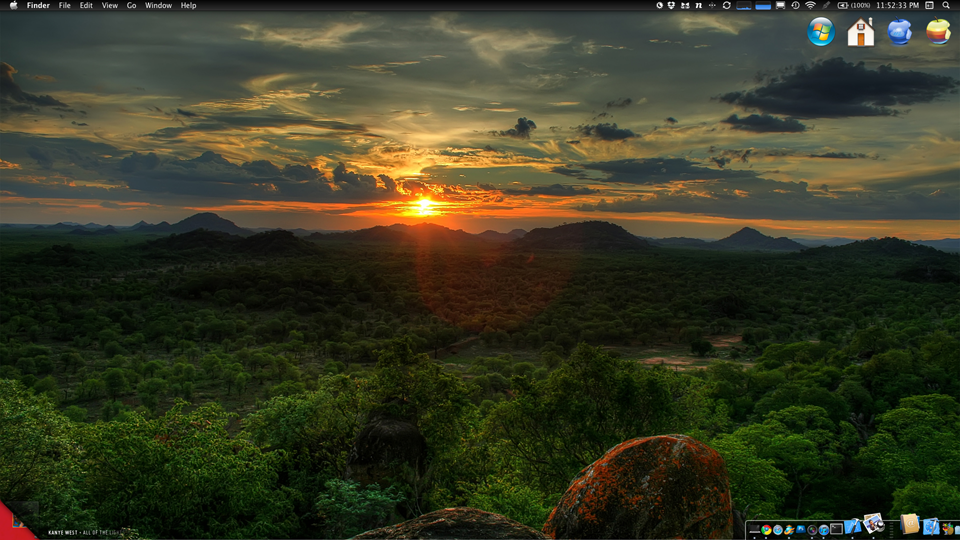The width and height of the screenshot is (960, 540).
Task: Click the clock showing 11:52:33 PM
Action: coord(898,5)
